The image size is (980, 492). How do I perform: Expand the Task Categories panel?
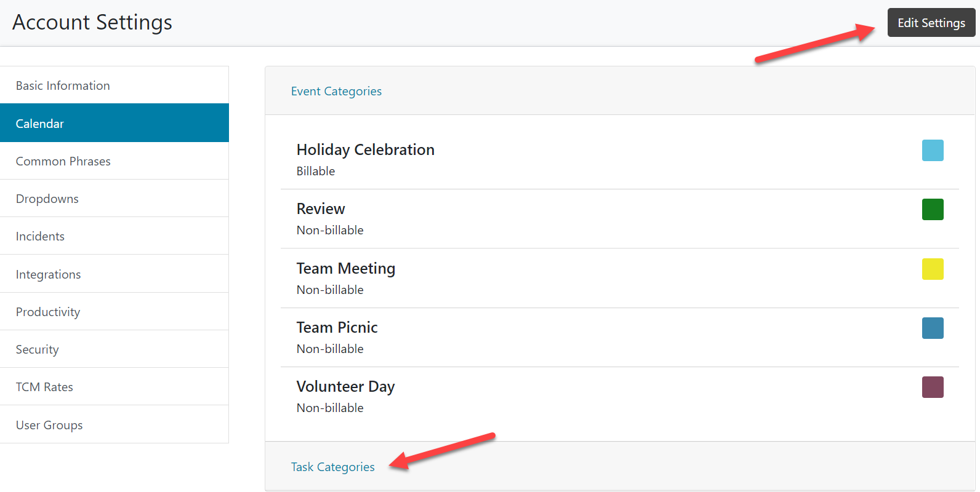pyautogui.click(x=332, y=467)
